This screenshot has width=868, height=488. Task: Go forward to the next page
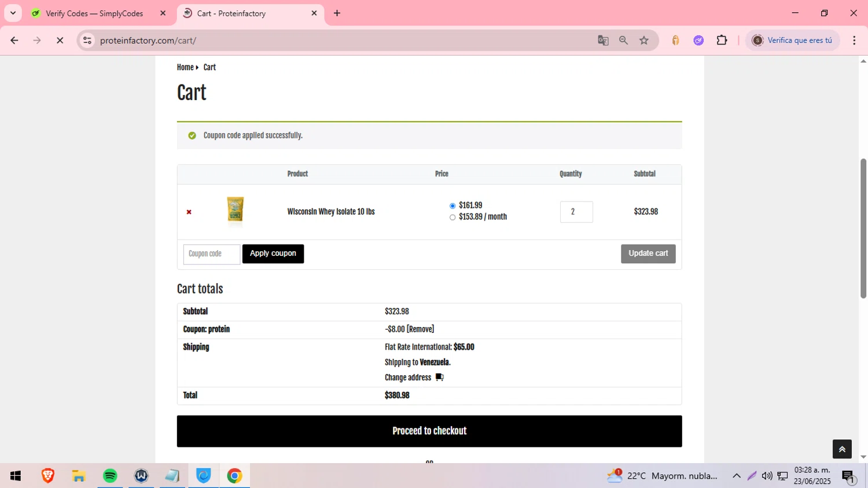pos(37,41)
